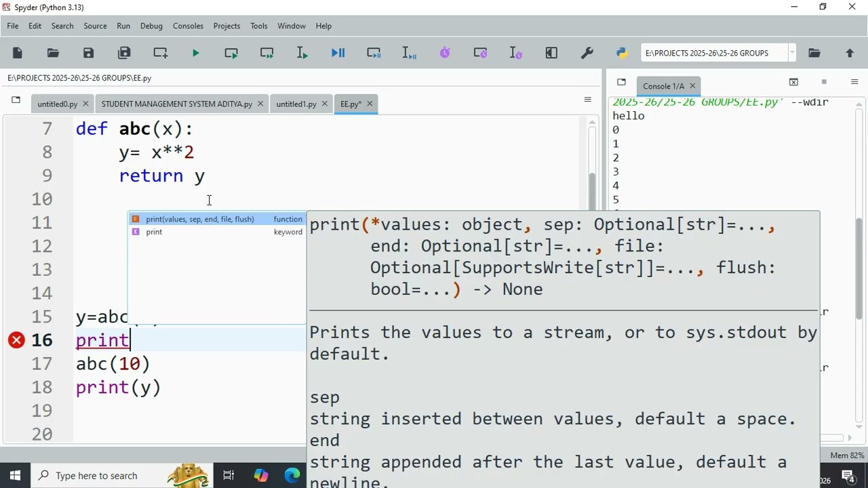This screenshot has height=488, width=868.
Task: Expand the working directory dropdown arrow
Action: tap(791, 53)
